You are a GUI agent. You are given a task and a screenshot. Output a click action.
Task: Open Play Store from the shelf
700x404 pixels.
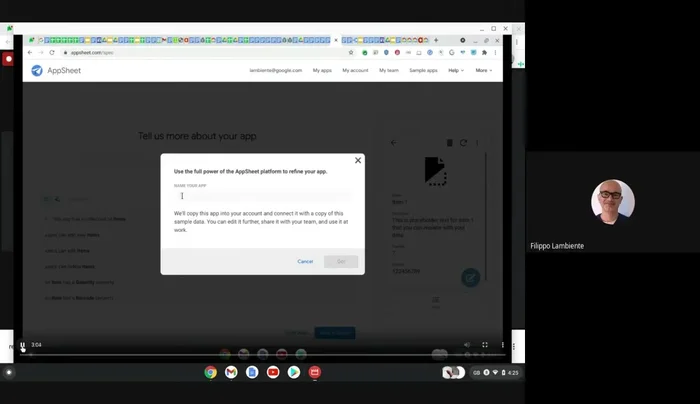click(294, 372)
